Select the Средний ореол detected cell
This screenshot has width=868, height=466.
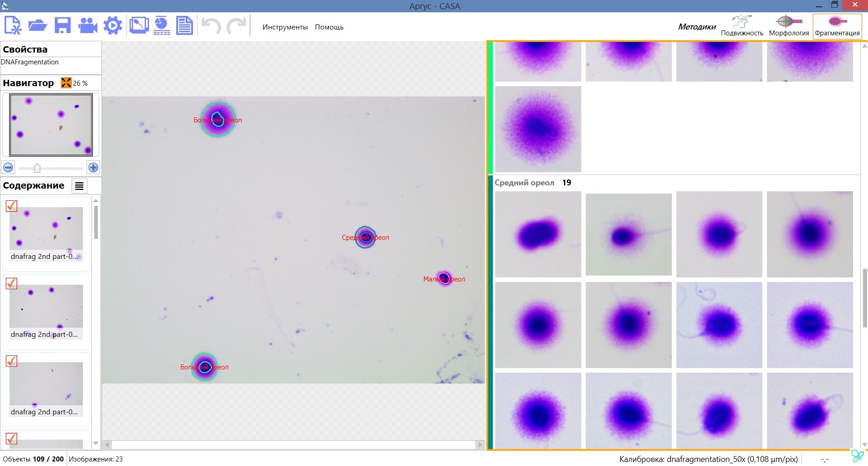click(365, 237)
